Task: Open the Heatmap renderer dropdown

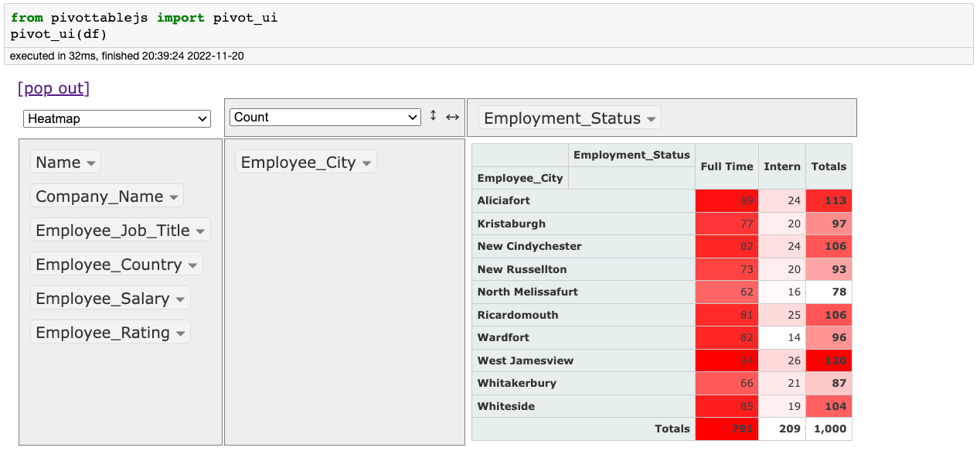Action: point(117,118)
